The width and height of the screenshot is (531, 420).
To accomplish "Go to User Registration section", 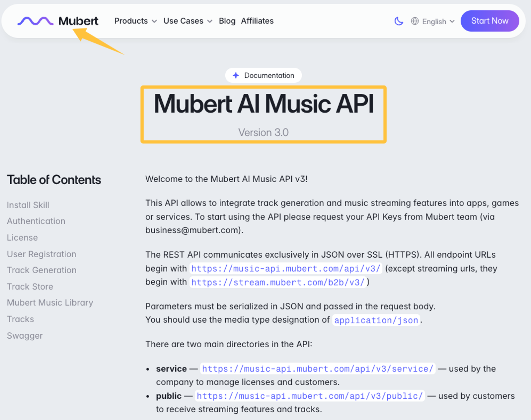I will [42, 254].
